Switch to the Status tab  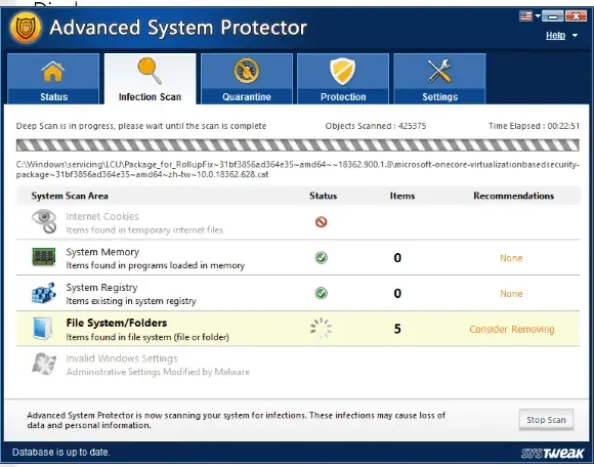coord(53,79)
